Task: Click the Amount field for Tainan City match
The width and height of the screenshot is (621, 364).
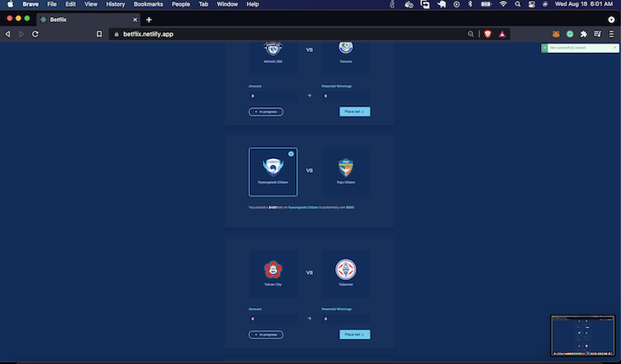Action: [x=273, y=319]
